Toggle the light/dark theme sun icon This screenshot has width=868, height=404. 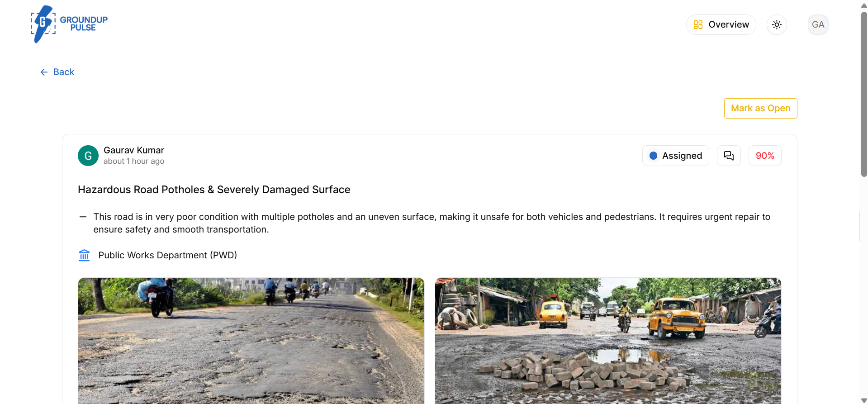point(777,24)
